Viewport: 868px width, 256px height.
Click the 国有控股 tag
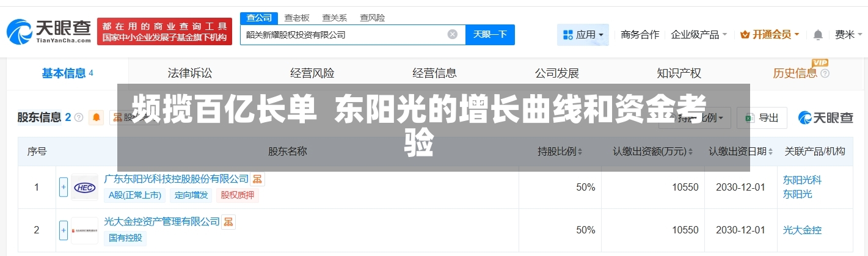(x=125, y=238)
